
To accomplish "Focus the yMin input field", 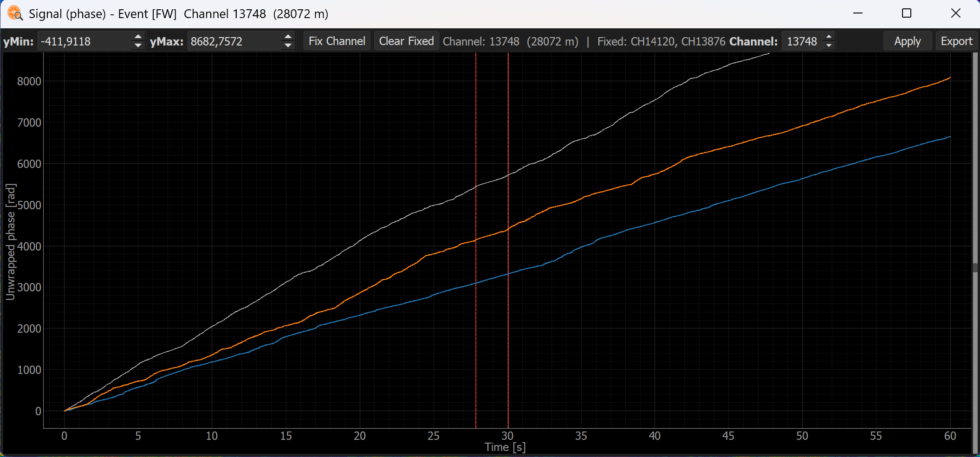I will tap(85, 41).
